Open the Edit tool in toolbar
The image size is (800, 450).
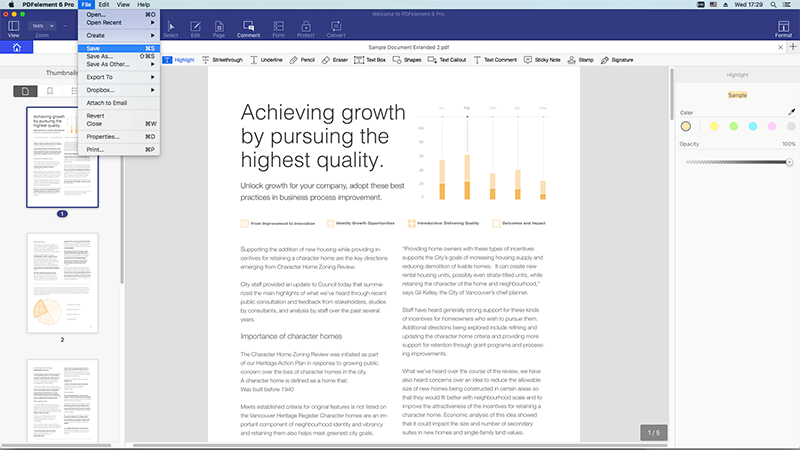click(195, 29)
